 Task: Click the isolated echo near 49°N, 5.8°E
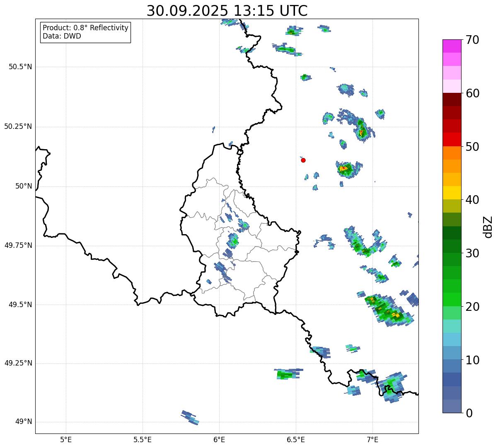point(190,417)
